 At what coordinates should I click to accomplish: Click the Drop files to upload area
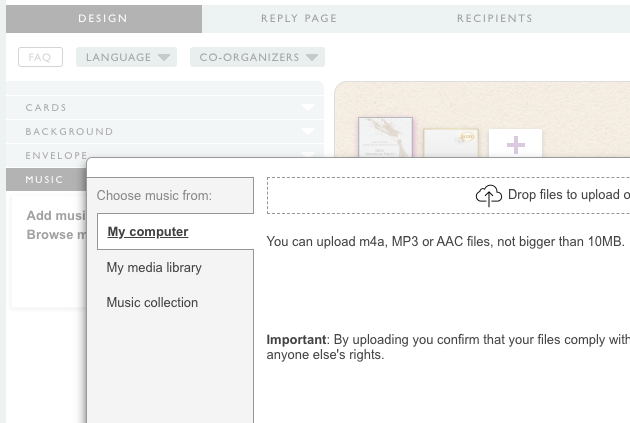point(560,195)
